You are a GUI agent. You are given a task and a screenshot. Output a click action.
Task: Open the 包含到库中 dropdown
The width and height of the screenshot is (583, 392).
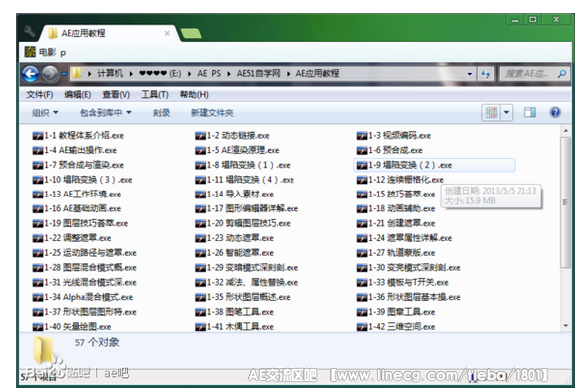pyautogui.click(x=106, y=112)
